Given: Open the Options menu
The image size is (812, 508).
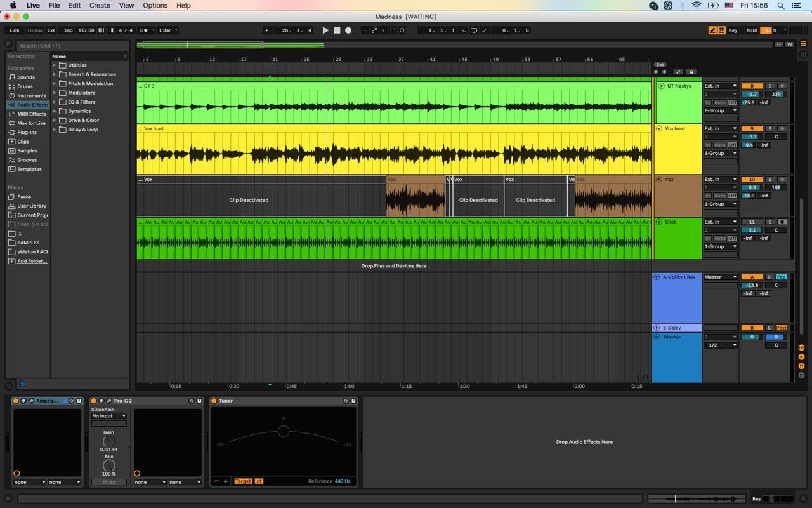Looking at the screenshot, I should click(155, 5).
